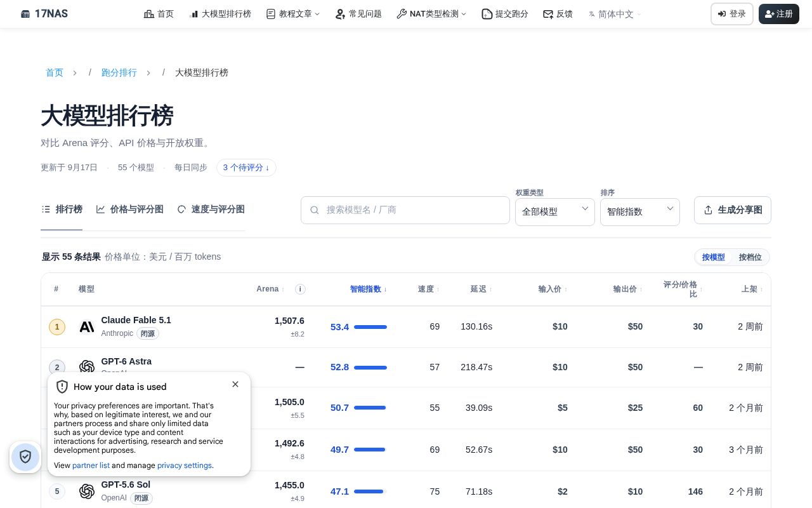Open the 简体中文 language selector
Image resolution: width=812 pixels, height=508 pixels.
point(615,14)
